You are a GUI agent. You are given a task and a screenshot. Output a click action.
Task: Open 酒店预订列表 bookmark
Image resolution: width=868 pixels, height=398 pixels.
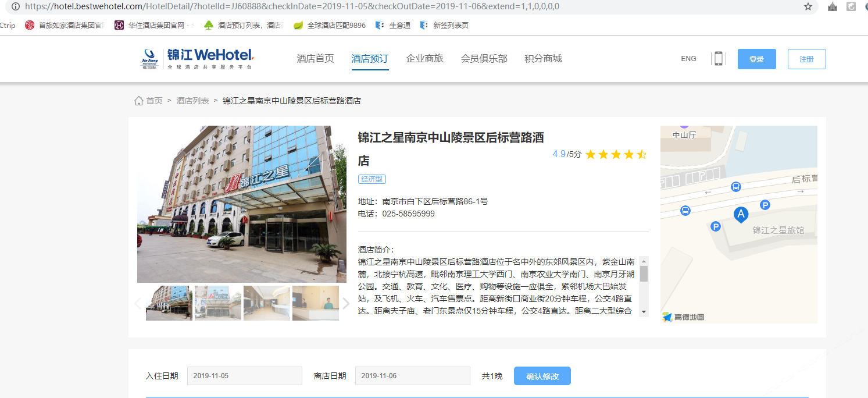pyautogui.click(x=243, y=25)
